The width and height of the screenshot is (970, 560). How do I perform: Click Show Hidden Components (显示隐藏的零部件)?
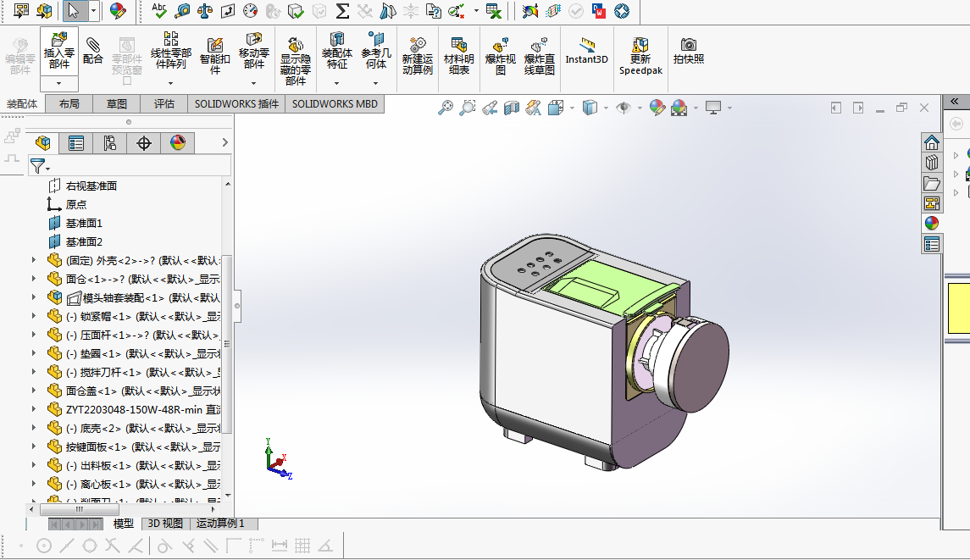pyautogui.click(x=295, y=60)
